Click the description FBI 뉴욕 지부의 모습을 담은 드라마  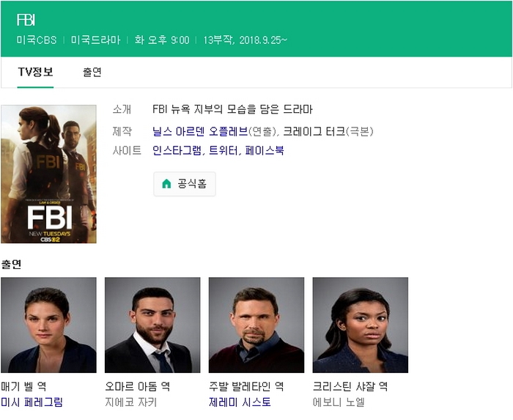[232, 109]
